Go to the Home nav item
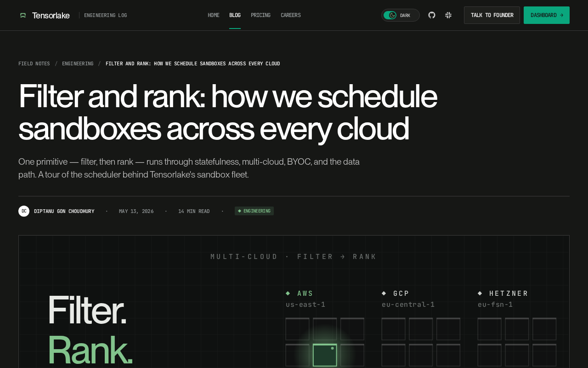 click(x=214, y=15)
